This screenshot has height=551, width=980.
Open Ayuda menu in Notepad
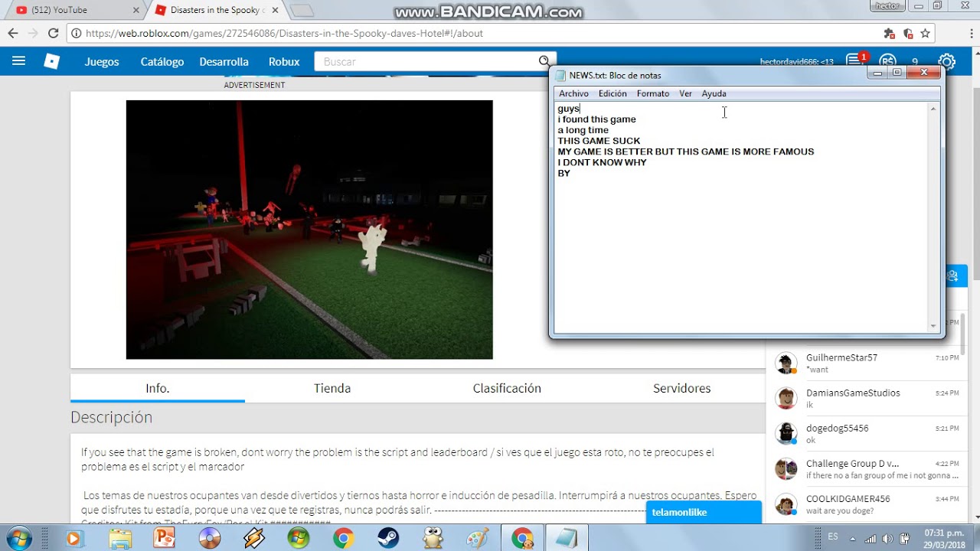714,93
